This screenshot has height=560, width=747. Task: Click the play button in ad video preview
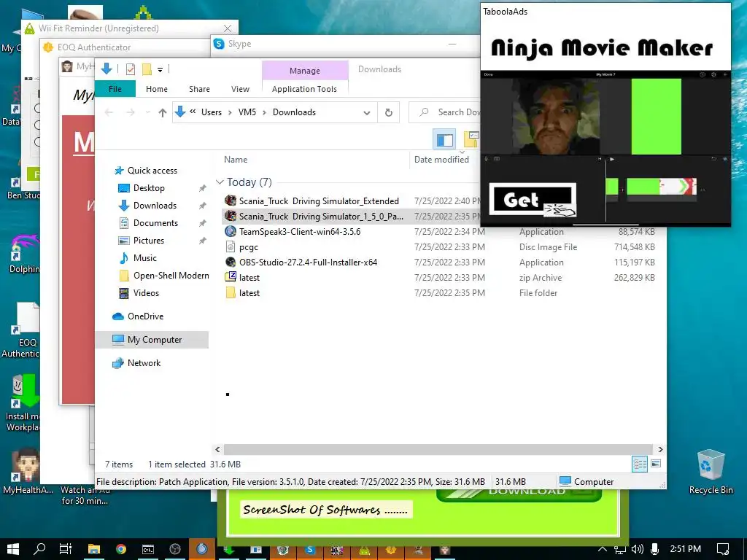[x=612, y=159]
